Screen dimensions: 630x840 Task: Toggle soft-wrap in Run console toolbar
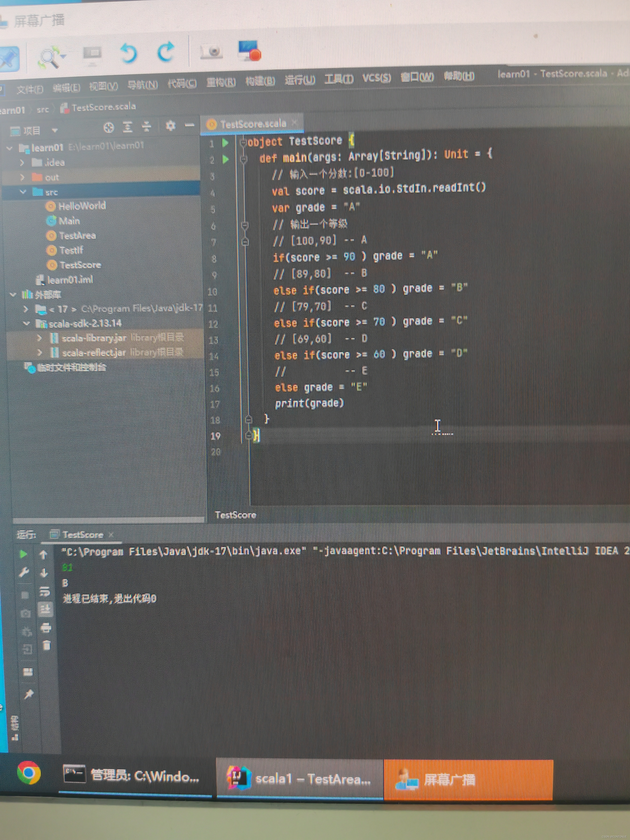pos(45,591)
